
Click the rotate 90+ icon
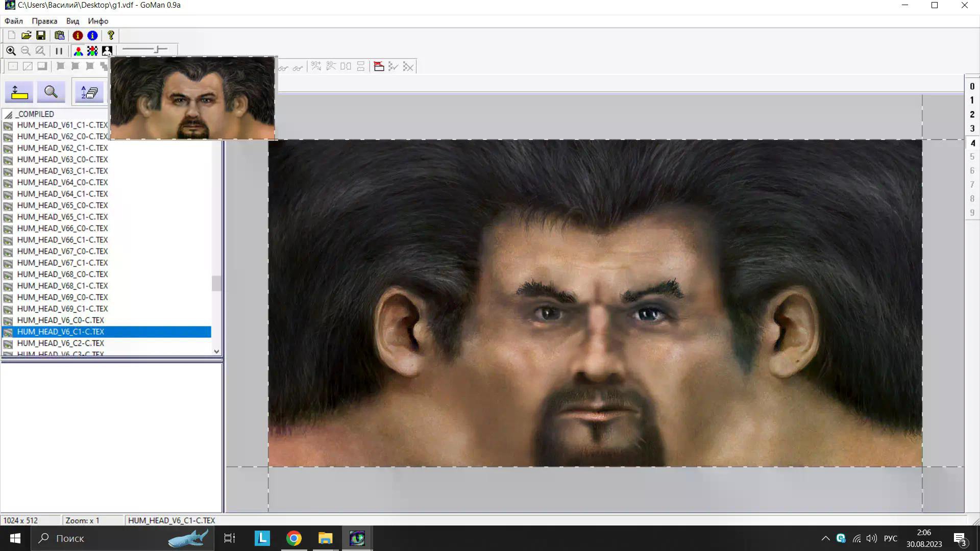[x=316, y=66]
